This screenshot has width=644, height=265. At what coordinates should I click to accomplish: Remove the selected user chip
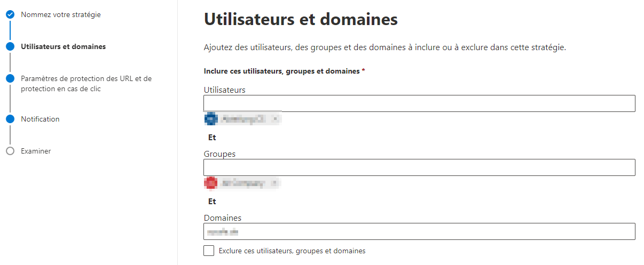[274, 119]
